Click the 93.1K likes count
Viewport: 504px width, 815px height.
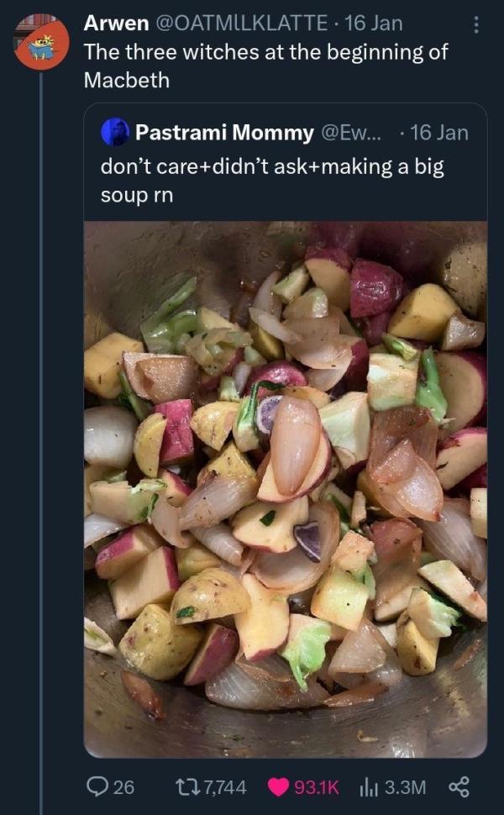coord(316,786)
